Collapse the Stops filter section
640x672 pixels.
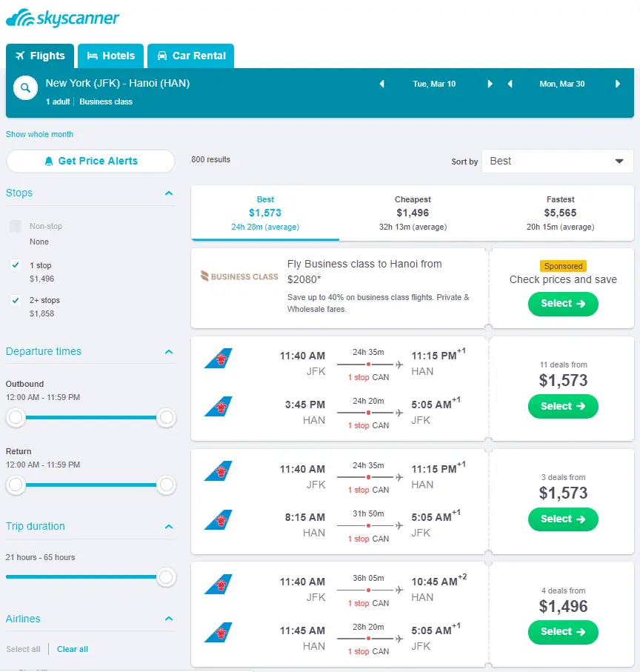point(169,193)
